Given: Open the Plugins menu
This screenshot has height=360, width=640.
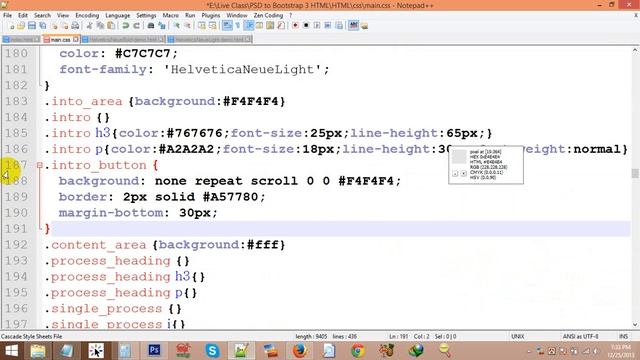Looking at the screenshot, I should click(x=211, y=16).
